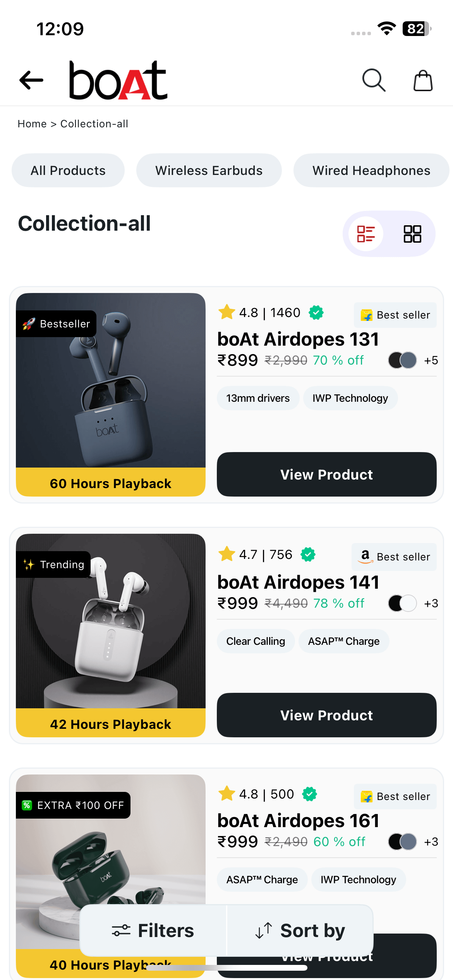Tap the back arrow icon
The width and height of the screenshot is (453, 980).
click(x=31, y=80)
